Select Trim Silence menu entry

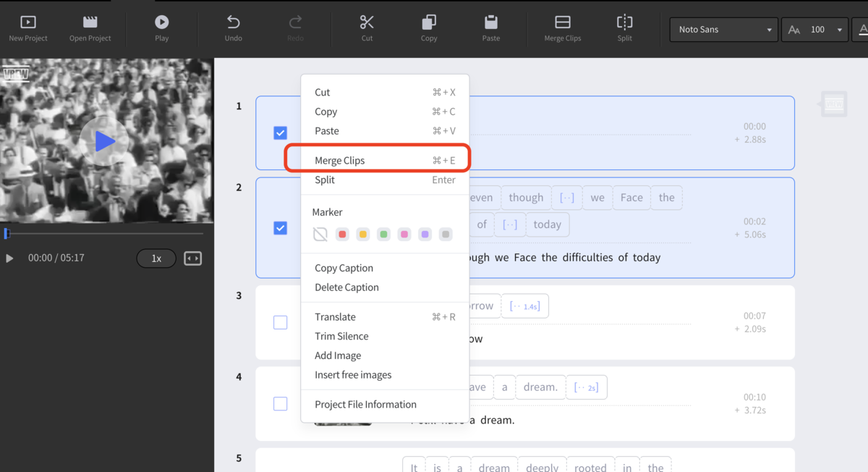(x=385, y=336)
